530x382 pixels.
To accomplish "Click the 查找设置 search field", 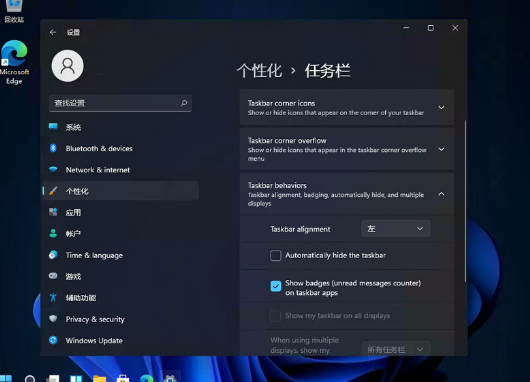I will tap(120, 103).
